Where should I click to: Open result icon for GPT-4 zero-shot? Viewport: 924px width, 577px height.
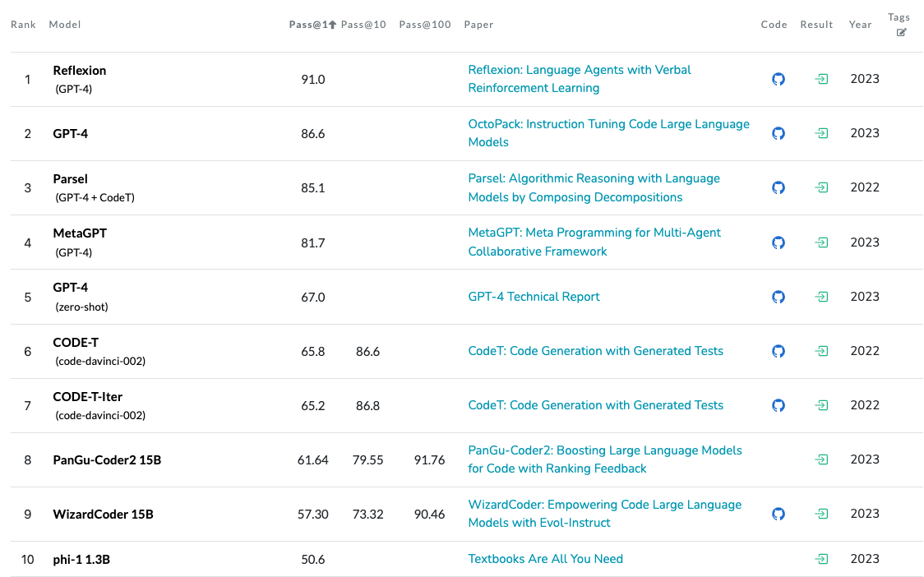coord(821,297)
